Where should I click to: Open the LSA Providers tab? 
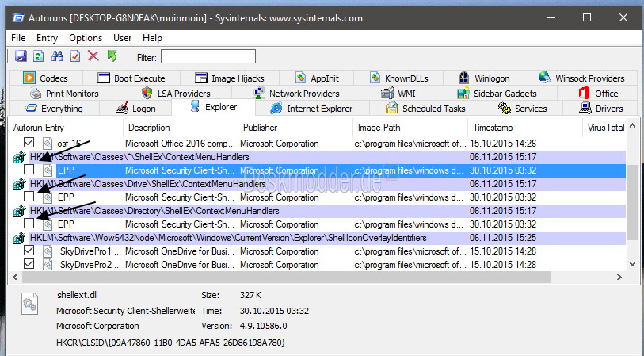click(176, 94)
